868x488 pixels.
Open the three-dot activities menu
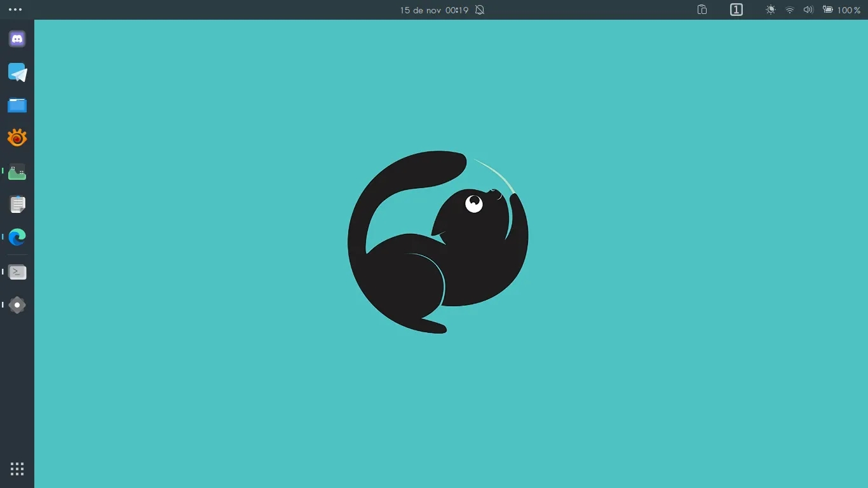pos(15,10)
